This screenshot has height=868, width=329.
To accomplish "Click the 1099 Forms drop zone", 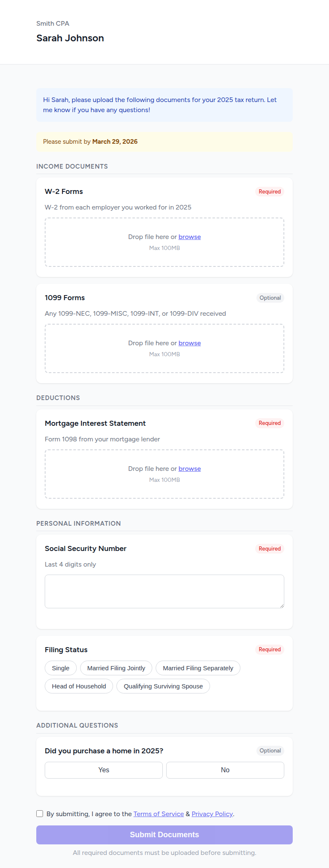I will (164, 348).
